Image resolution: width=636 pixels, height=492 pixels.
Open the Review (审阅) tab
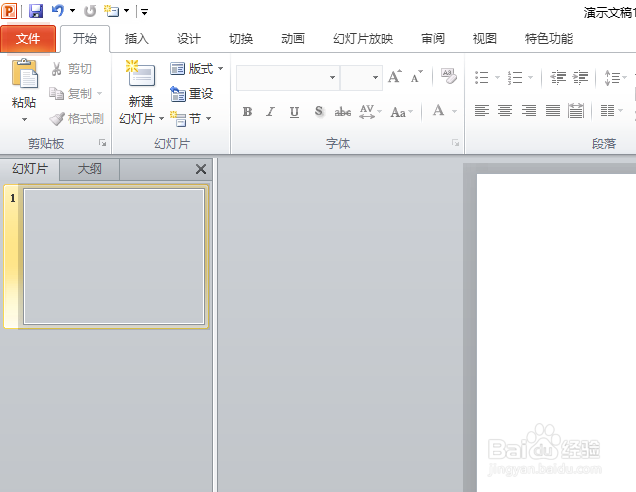click(x=433, y=39)
